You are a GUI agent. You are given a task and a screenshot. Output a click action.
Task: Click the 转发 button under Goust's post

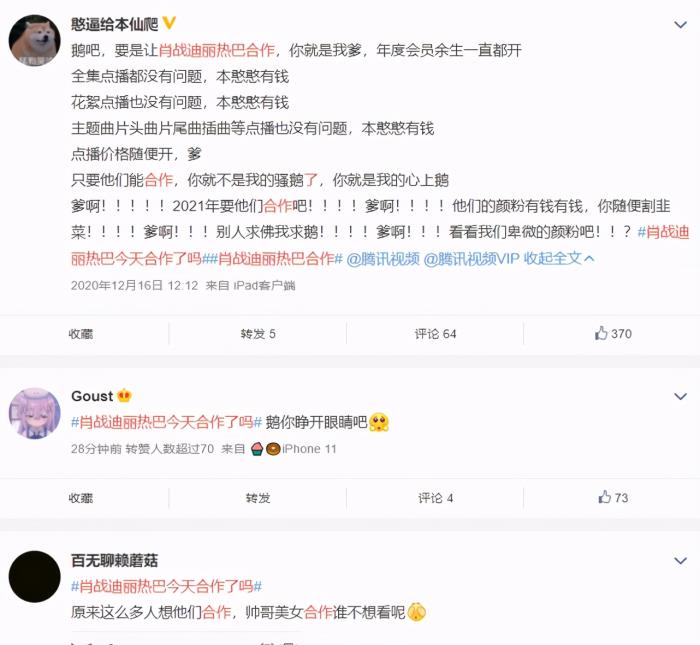[258, 498]
